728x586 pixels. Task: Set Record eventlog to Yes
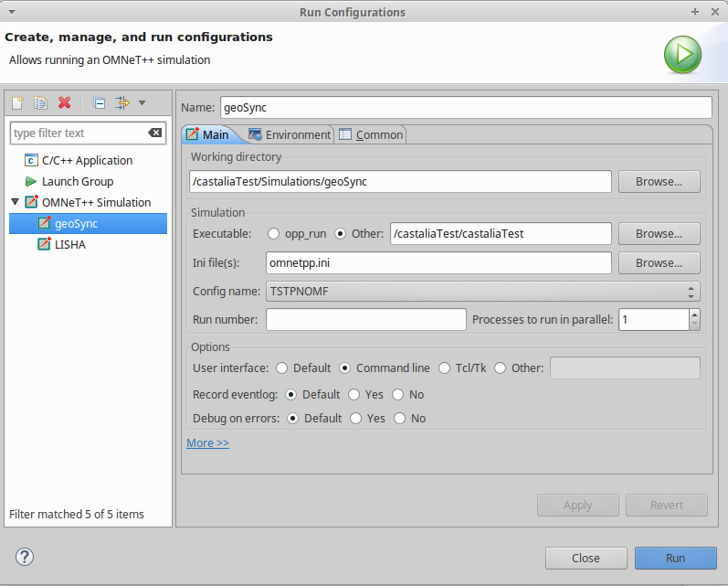point(353,395)
